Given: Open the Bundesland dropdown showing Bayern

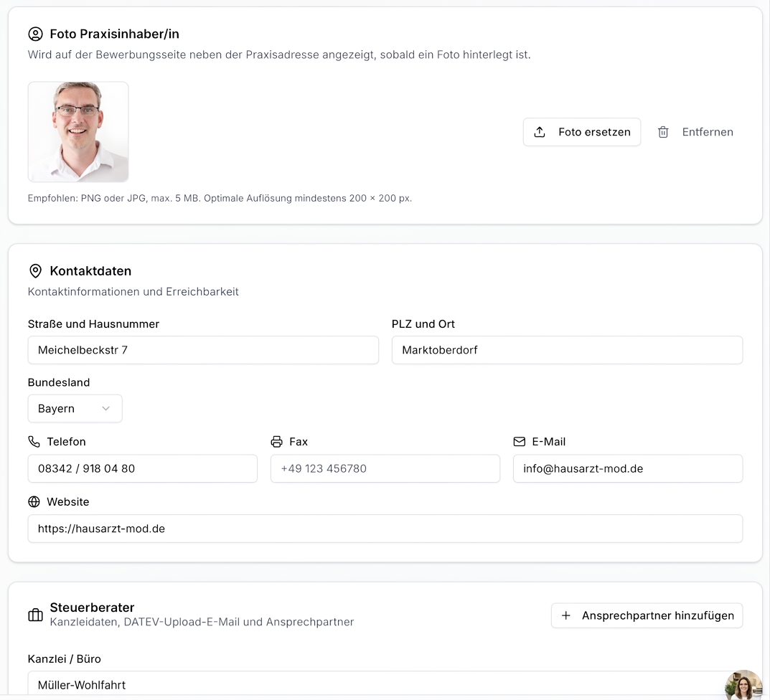Looking at the screenshot, I should coord(75,408).
